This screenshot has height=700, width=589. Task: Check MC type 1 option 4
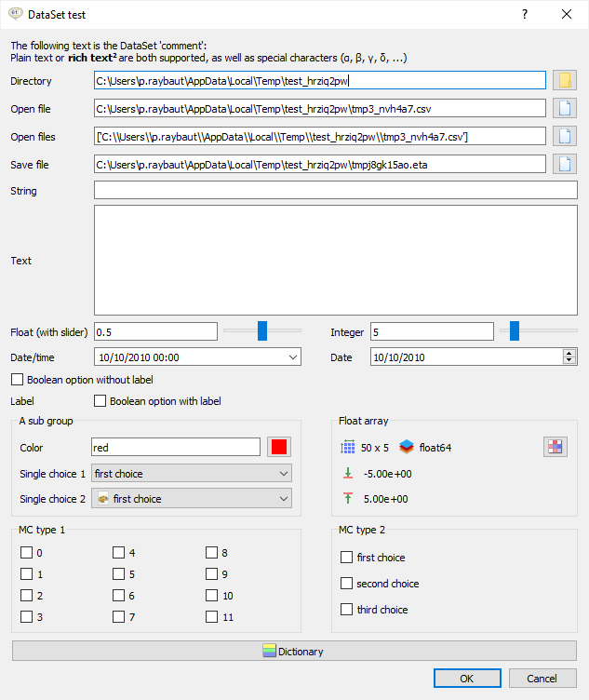pyautogui.click(x=119, y=553)
